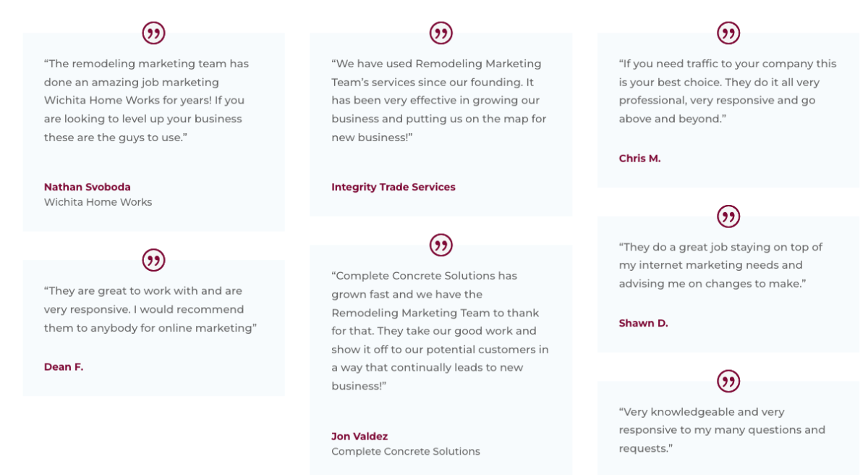Viewport: 868px width, 475px height.
Task: Click the quote icon above the "Very knowledgeable" testimonial
Action: pyautogui.click(x=728, y=381)
